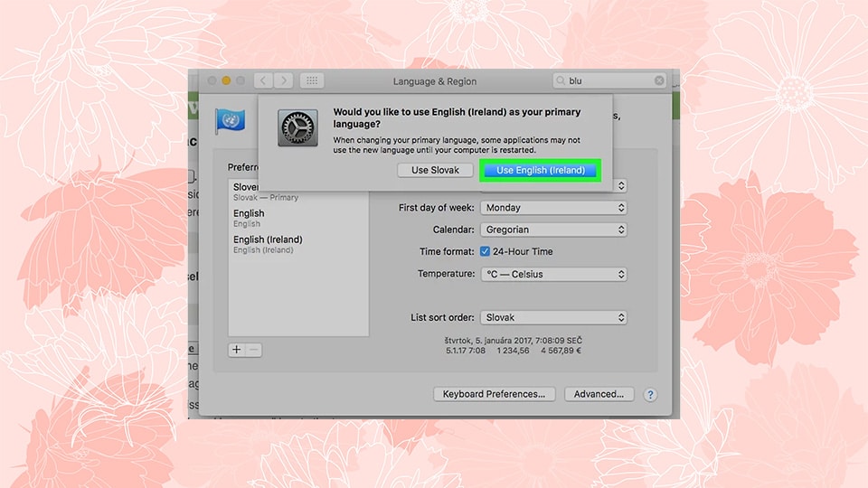Image resolution: width=868 pixels, height=488 pixels.
Task: Open the Temperature dropdown
Action: [x=553, y=274]
